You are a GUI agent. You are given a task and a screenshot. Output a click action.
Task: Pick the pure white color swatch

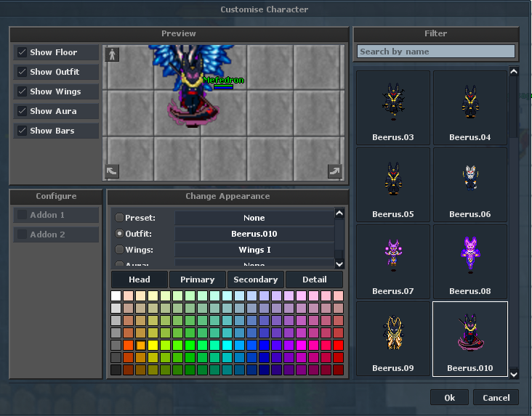(116, 295)
